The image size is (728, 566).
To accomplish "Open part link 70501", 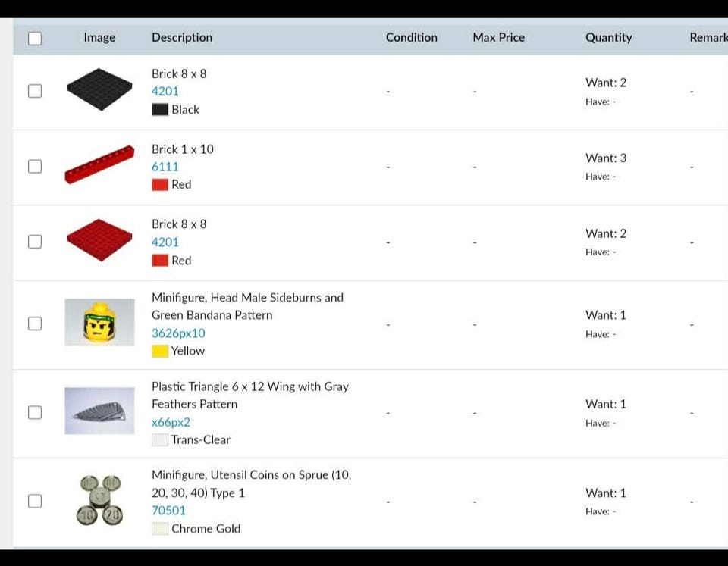I will (168, 511).
